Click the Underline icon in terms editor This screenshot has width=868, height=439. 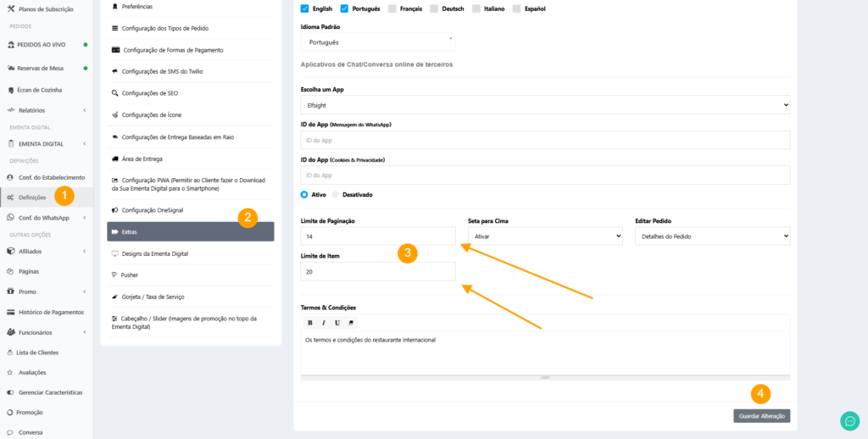337,323
